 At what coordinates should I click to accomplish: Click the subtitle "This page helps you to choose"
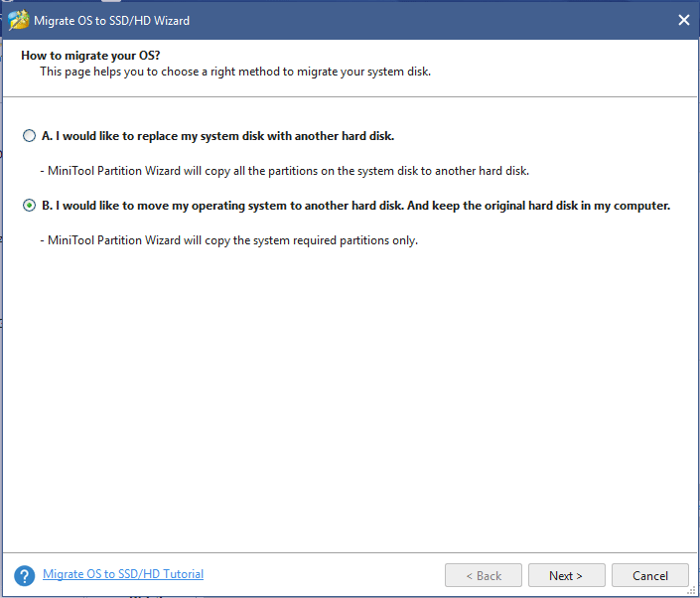coord(234,72)
